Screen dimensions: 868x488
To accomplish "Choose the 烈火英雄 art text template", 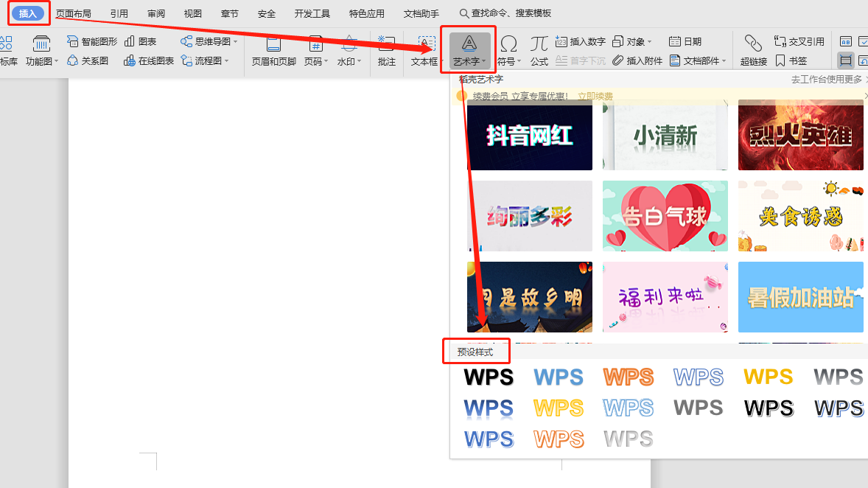I will click(x=801, y=135).
